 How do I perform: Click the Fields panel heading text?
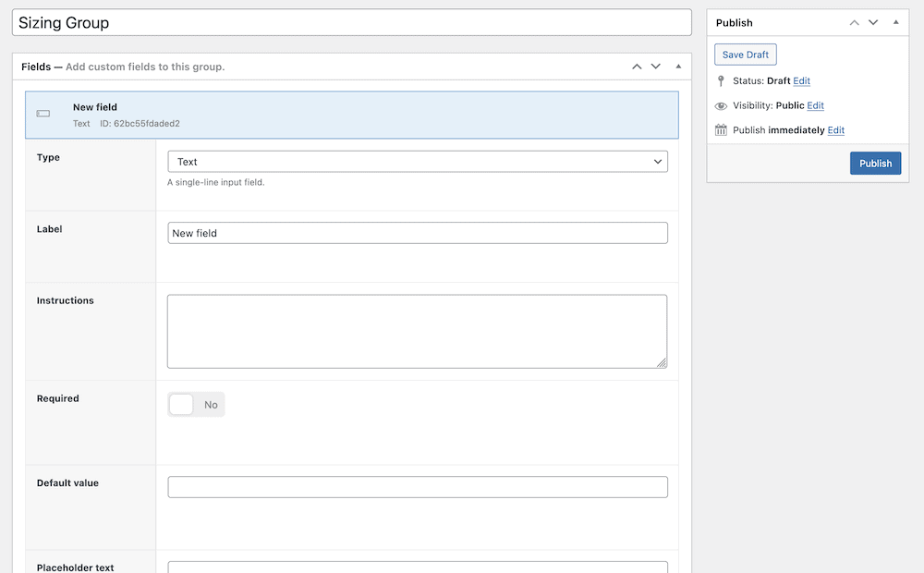click(123, 67)
